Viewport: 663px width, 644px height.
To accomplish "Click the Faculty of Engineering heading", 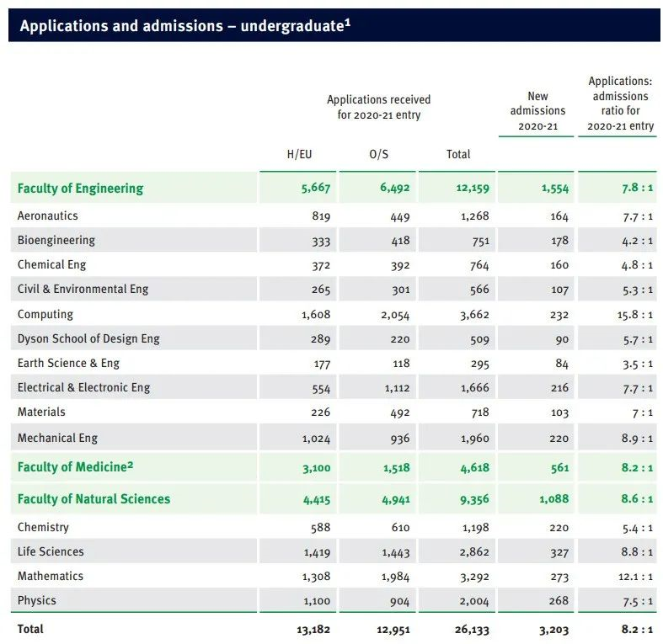I will 80,189.
